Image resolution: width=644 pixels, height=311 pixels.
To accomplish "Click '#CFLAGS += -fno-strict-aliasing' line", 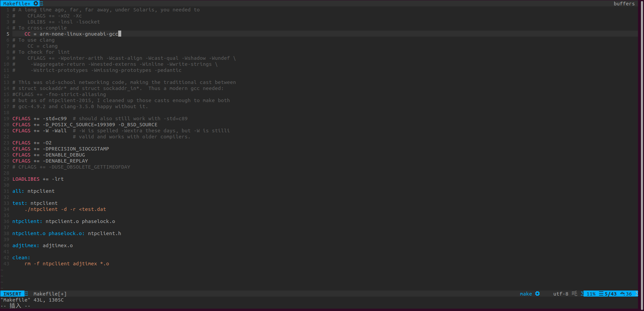I will [59, 94].
